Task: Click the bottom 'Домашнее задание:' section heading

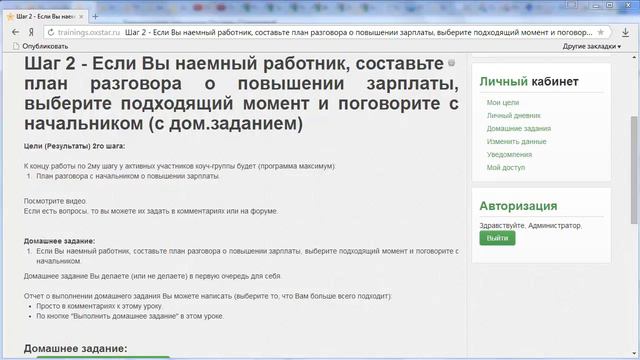Action: point(76,349)
